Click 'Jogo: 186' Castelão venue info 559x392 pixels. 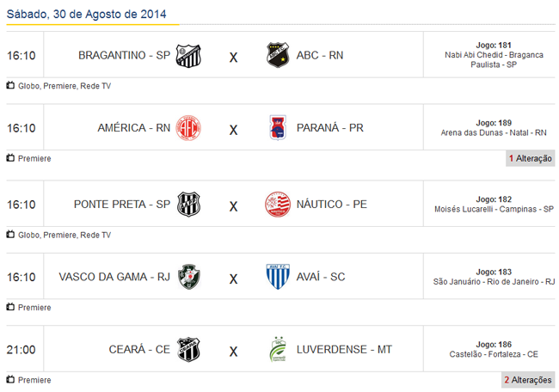click(x=494, y=349)
